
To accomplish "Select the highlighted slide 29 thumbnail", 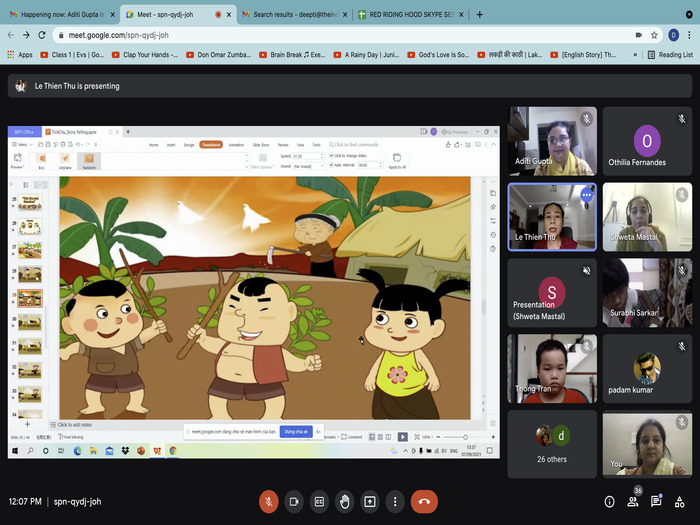I will tap(30, 298).
